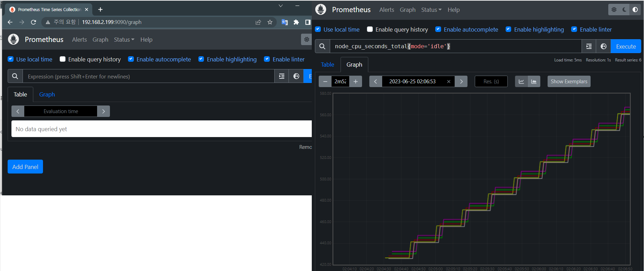This screenshot has height=271, width=644.
Task: Open Help in the left Prometheus navbar
Action: point(146,40)
